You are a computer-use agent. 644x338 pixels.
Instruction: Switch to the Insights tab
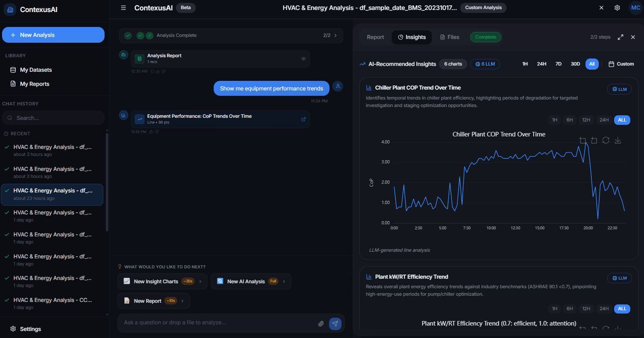(x=412, y=37)
